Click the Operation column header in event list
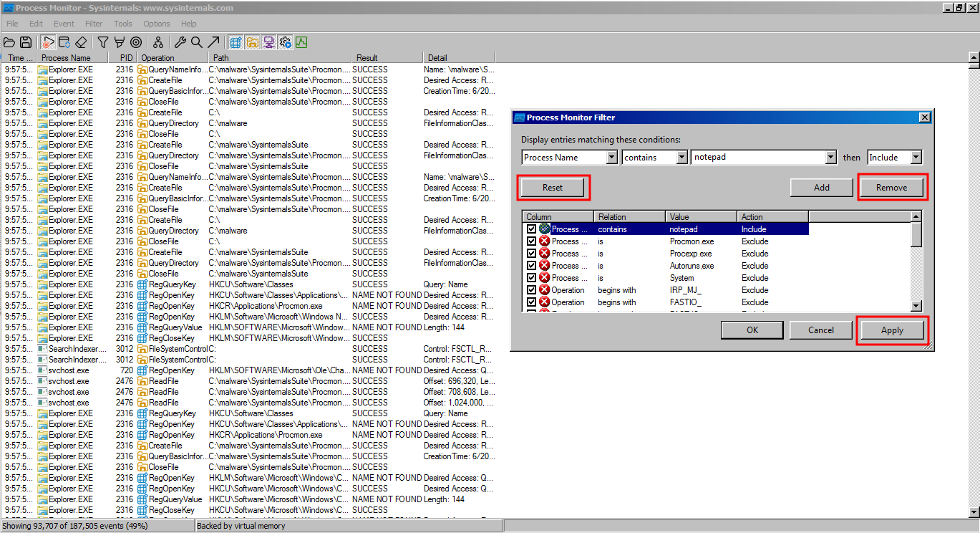Viewport: 980px width, 533px height. tap(173, 58)
